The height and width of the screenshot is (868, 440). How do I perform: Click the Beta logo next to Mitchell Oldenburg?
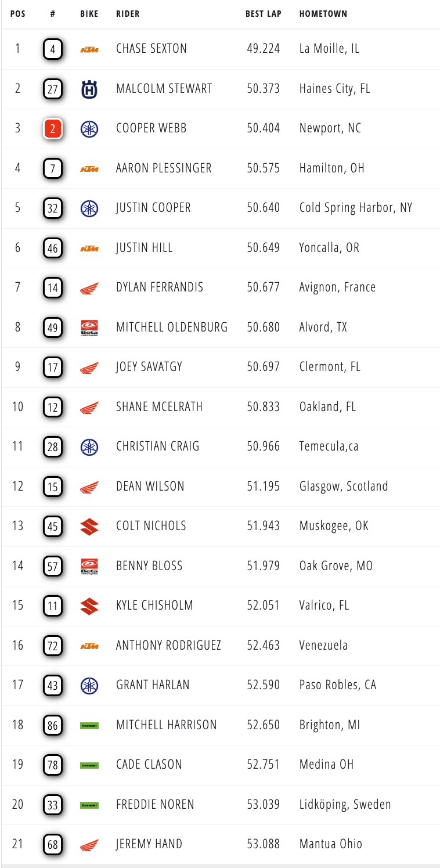click(89, 327)
